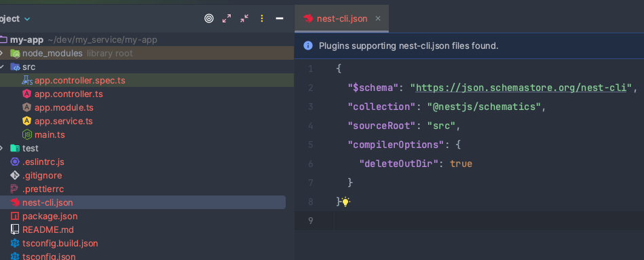Click the "Plugins supporting nest-cli.json files found." text
The height and width of the screenshot is (260, 644).
(x=409, y=45)
